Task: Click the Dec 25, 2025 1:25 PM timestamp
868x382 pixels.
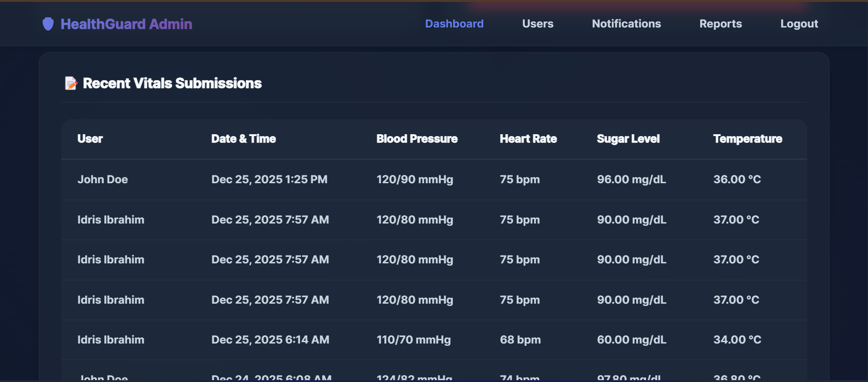Action: click(x=269, y=180)
